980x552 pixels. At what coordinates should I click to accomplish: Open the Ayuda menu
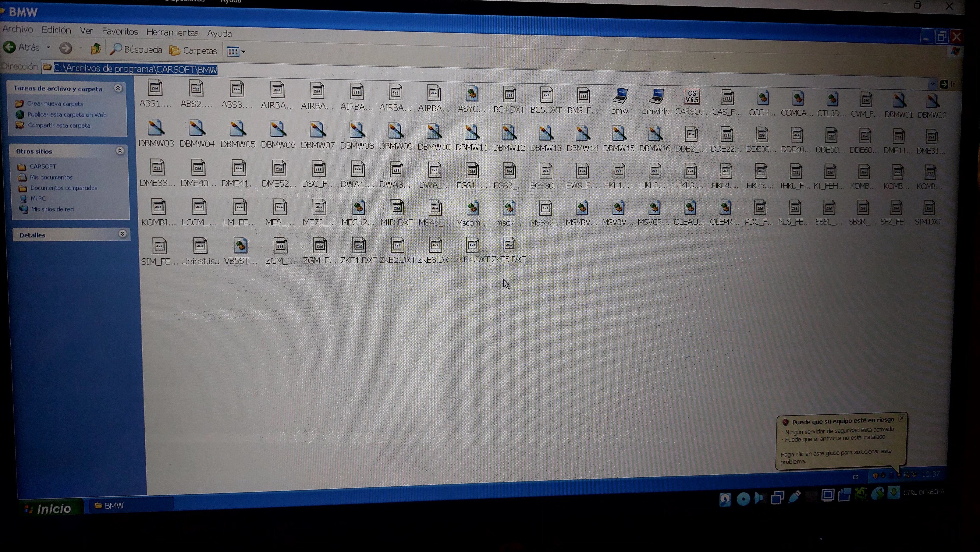[x=220, y=33]
